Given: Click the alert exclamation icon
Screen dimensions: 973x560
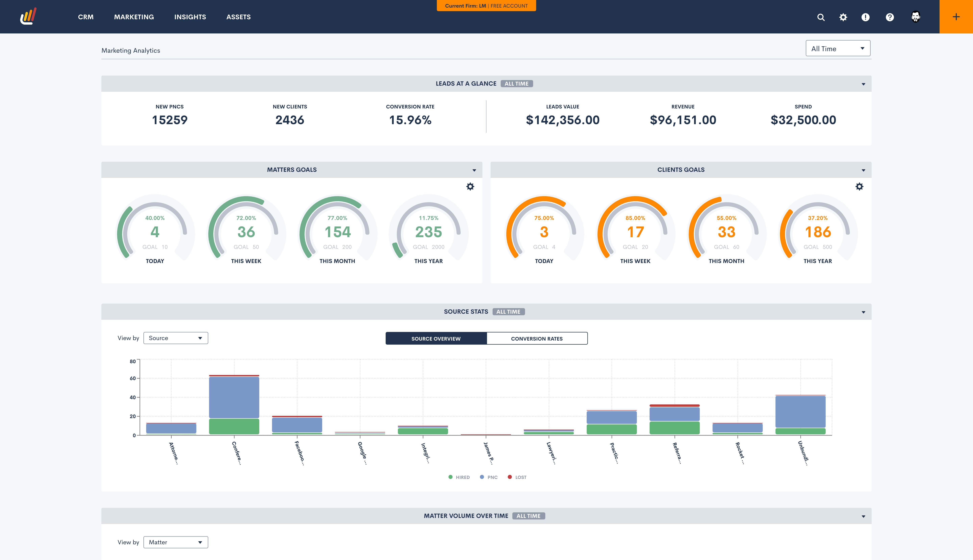Looking at the screenshot, I should tap(865, 17).
